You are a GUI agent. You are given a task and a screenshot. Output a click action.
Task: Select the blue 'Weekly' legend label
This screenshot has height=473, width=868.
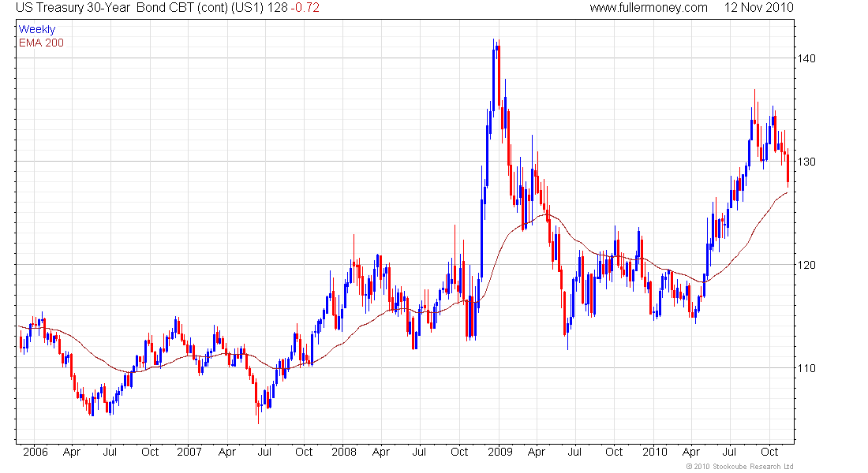coord(37,29)
